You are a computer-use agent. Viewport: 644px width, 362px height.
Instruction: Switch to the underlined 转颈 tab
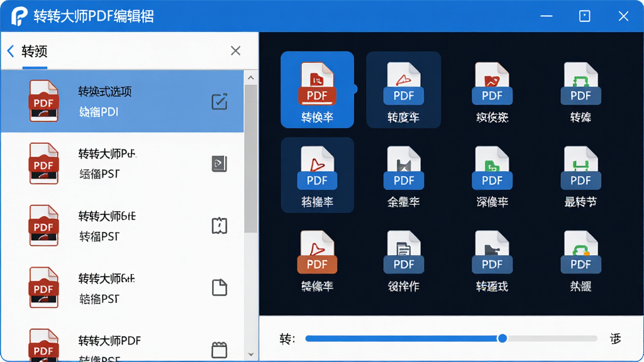coord(35,52)
